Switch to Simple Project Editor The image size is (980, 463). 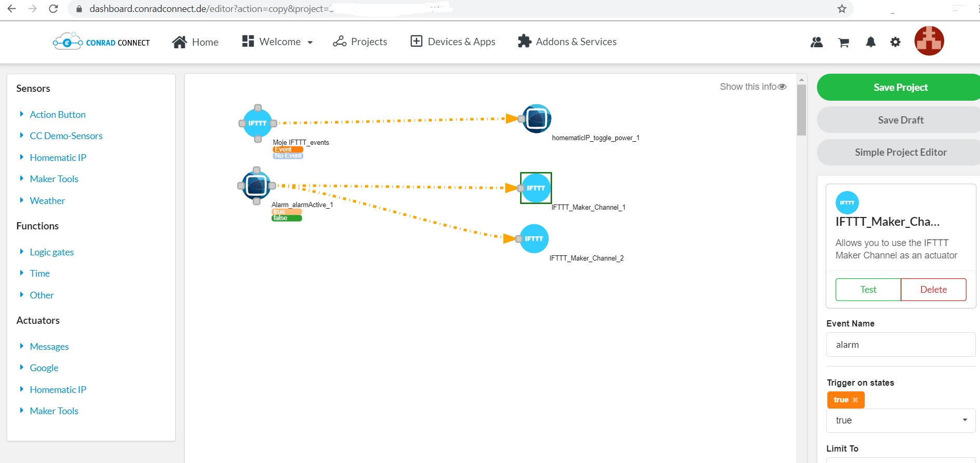900,152
